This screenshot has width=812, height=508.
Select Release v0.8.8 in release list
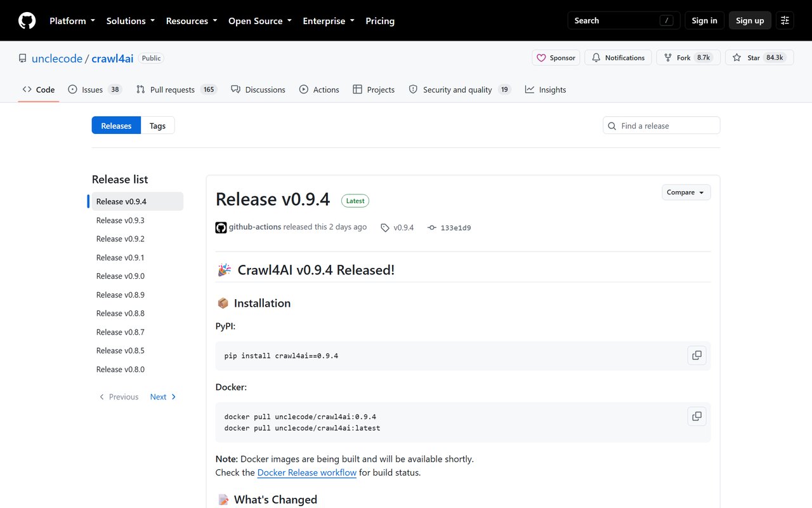pyautogui.click(x=138, y=313)
